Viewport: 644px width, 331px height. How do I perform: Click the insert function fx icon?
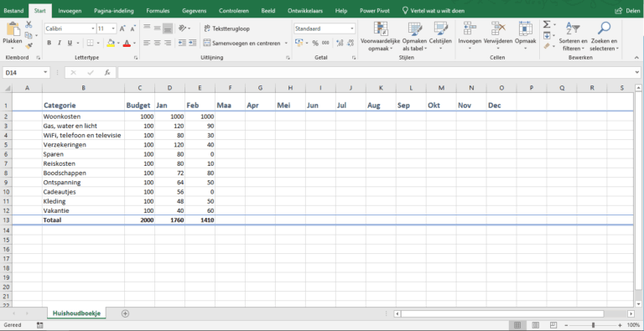107,72
